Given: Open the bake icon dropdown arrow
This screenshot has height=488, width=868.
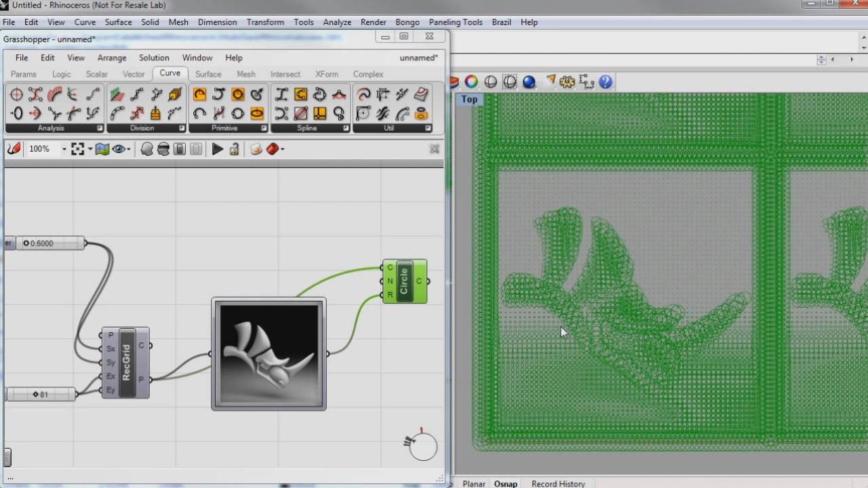Looking at the screenshot, I should tap(282, 148).
